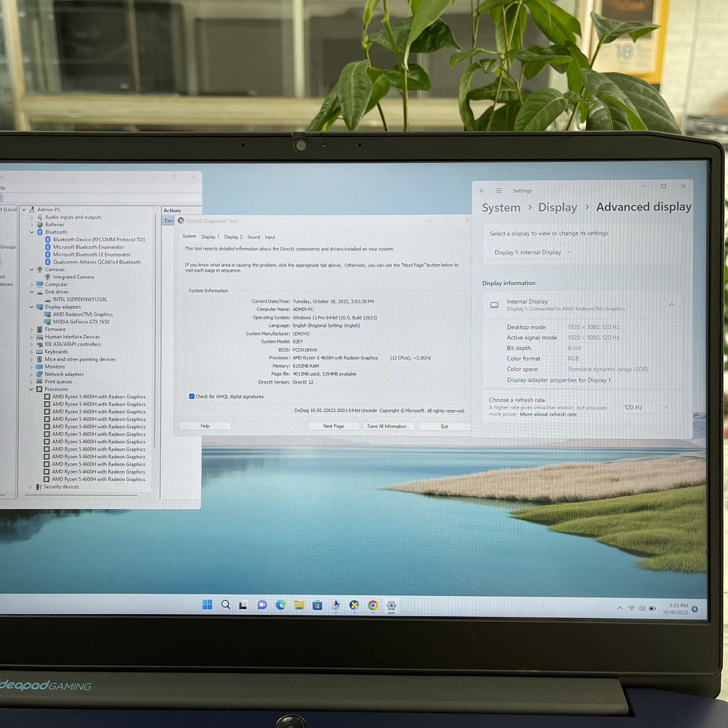Open notification badge in taskbar corner

pos(695,609)
